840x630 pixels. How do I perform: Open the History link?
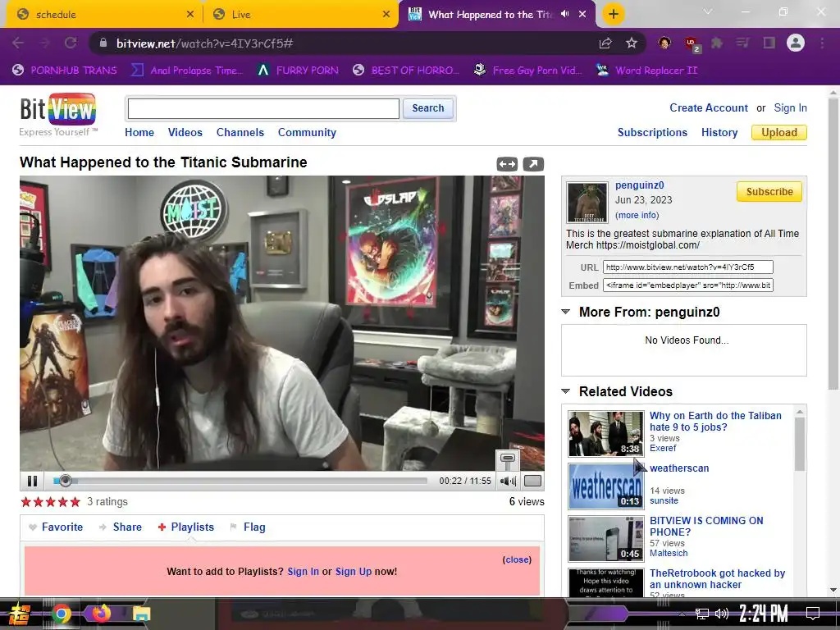point(719,132)
